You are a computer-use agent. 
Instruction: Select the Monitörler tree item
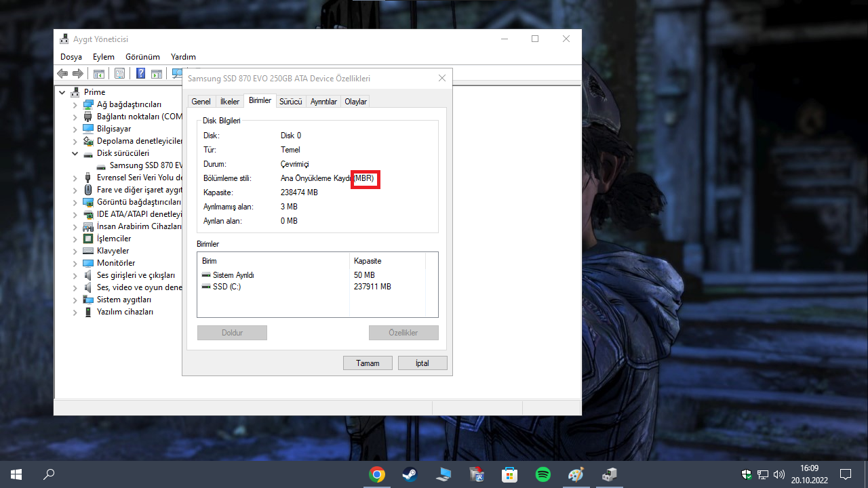(x=116, y=263)
